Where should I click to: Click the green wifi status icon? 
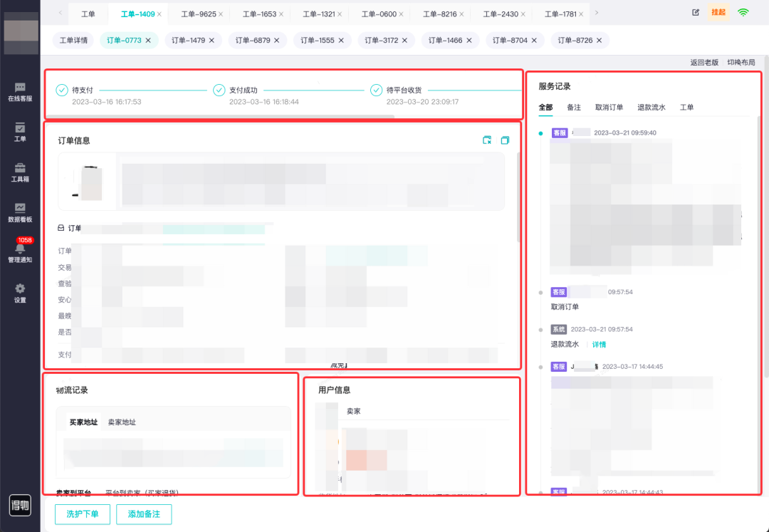[743, 13]
